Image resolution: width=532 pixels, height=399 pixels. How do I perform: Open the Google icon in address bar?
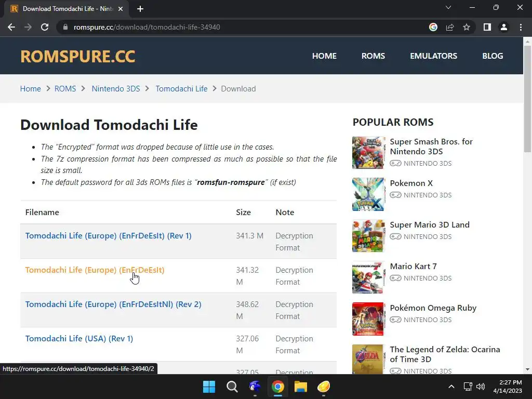click(x=433, y=27)
